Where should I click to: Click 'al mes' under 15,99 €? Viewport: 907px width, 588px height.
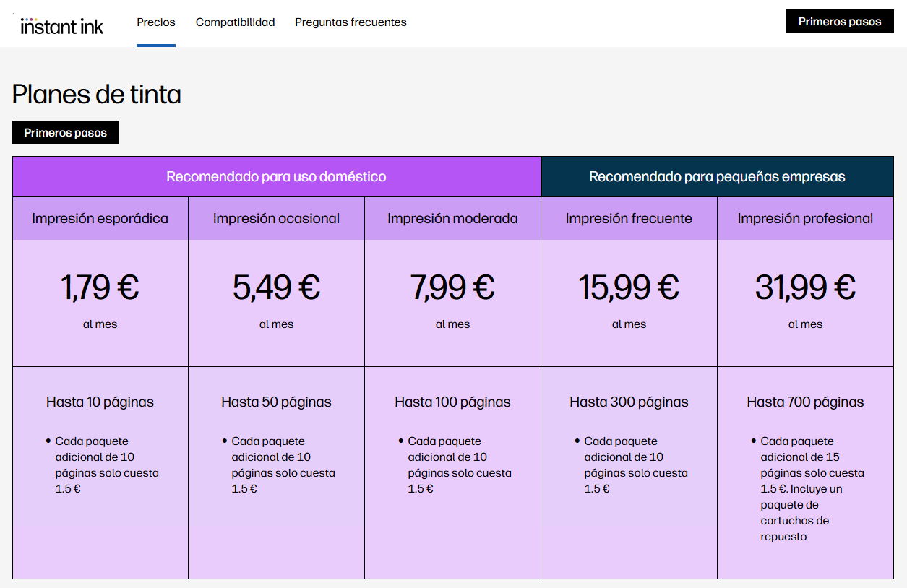(629, 324)
